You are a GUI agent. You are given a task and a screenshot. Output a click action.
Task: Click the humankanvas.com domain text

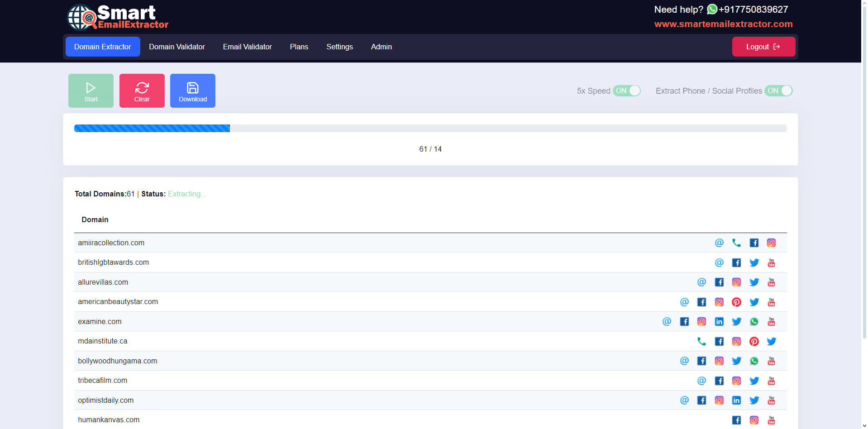(109, 420)
